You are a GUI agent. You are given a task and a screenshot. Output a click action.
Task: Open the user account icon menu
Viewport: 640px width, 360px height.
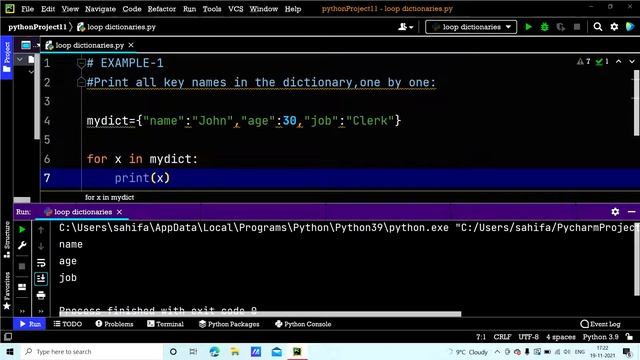tap(405, 27)
